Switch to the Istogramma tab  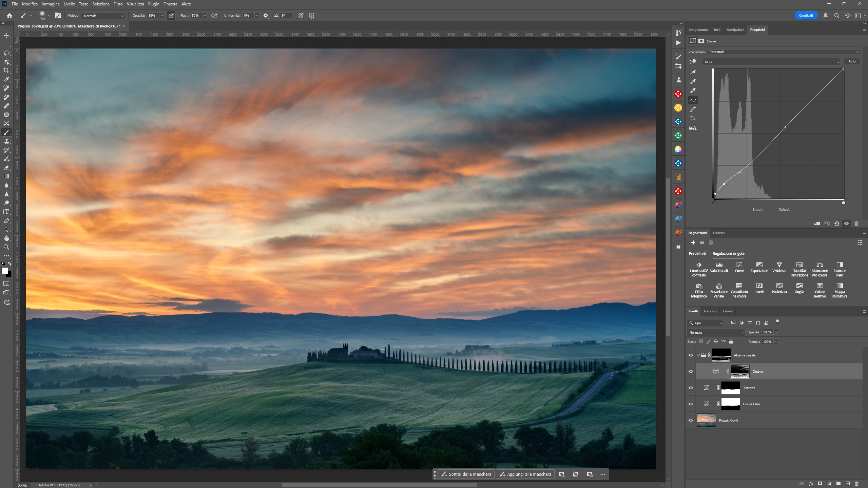698,30
